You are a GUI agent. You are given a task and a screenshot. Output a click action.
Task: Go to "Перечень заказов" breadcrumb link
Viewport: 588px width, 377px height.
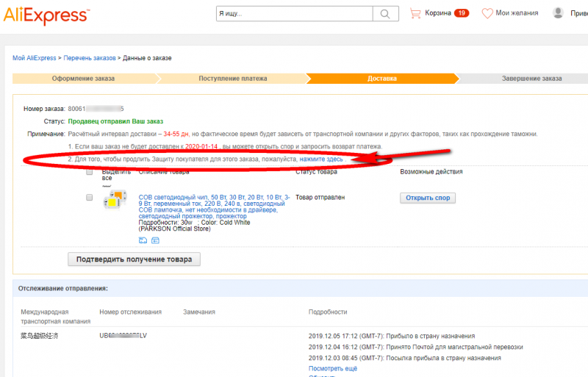89,58
